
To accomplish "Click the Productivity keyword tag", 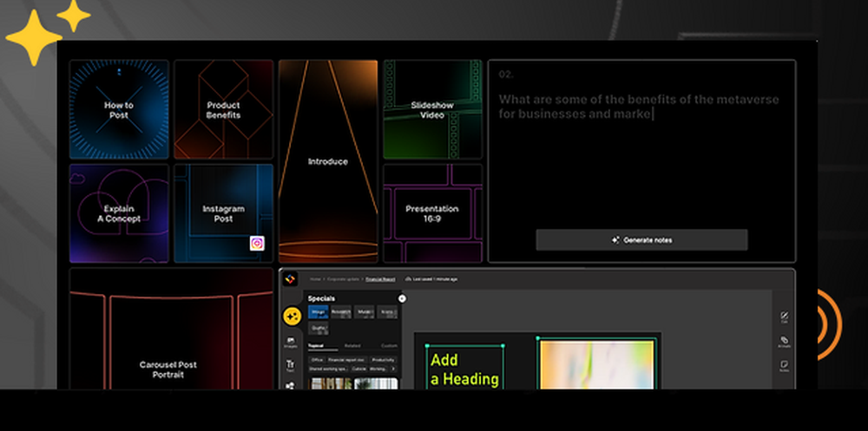I will (383, 360).
